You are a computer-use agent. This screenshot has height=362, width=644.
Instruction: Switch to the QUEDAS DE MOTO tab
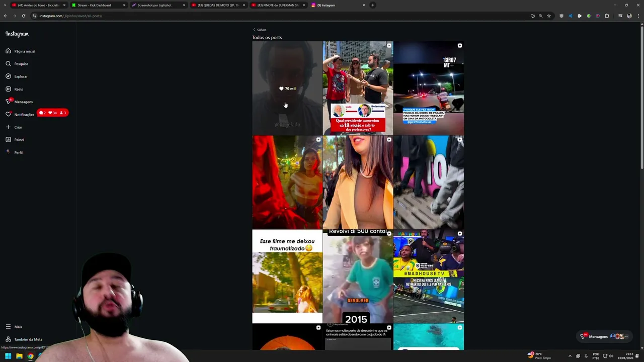click(218, 5)
